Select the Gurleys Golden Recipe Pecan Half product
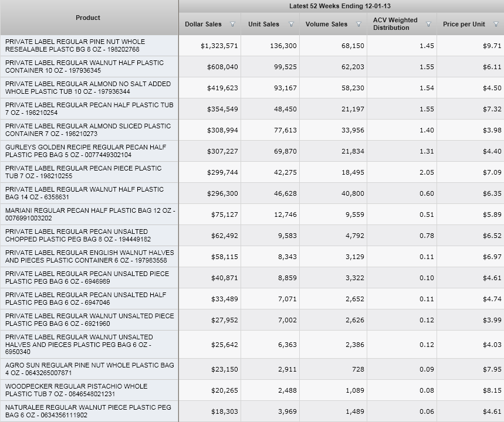Image resolution: width=504 pixels, height=422 pixels. click(x=86, y=151)
